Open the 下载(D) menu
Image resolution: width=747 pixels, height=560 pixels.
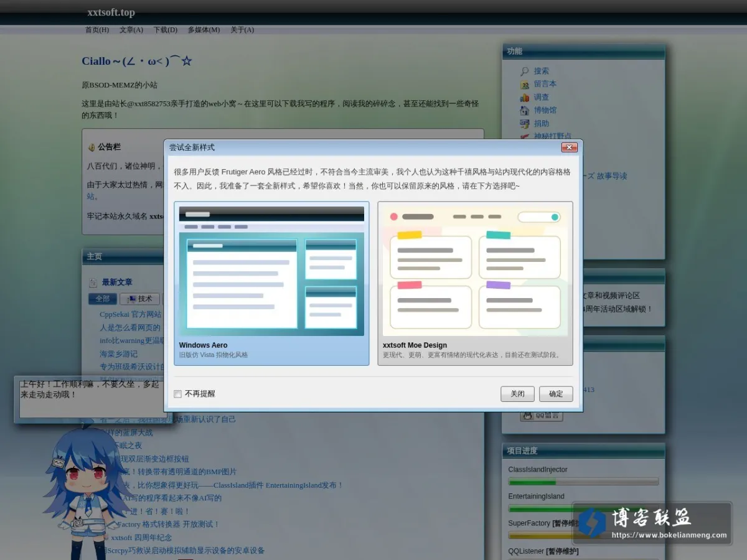[166, 30]
